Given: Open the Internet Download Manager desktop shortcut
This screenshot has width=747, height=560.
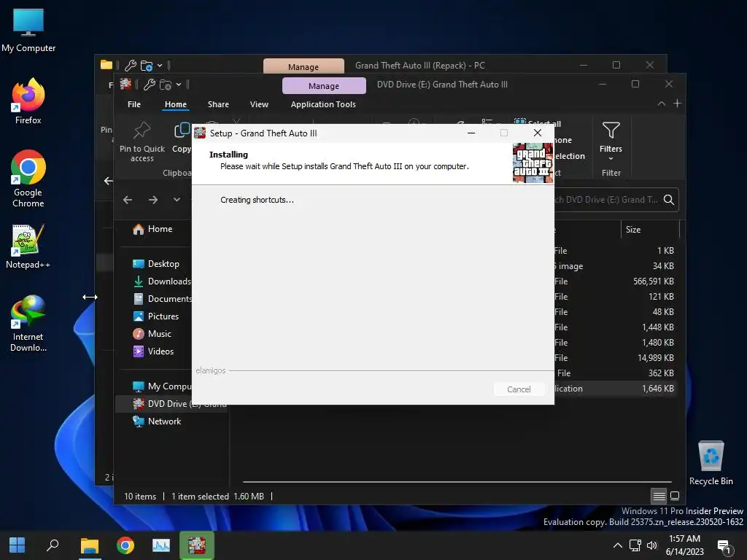Looking at the screenshot, I should [28, 323].
